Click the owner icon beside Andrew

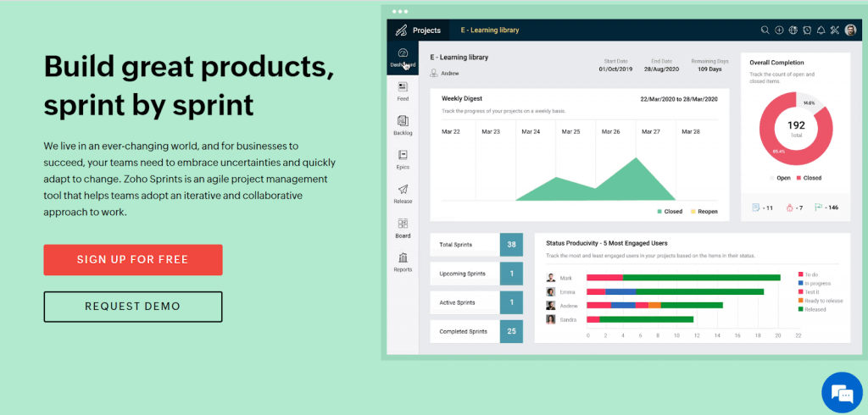tap(434, 73)
